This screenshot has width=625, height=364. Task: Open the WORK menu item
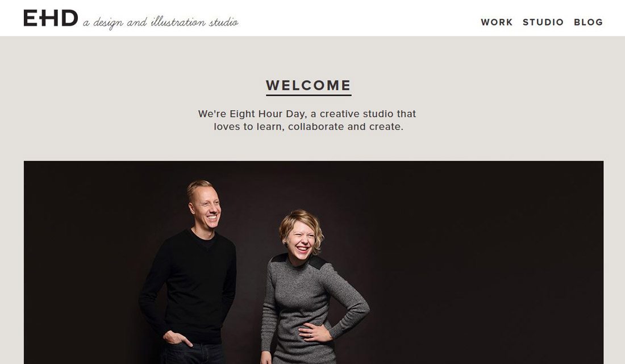497,22
